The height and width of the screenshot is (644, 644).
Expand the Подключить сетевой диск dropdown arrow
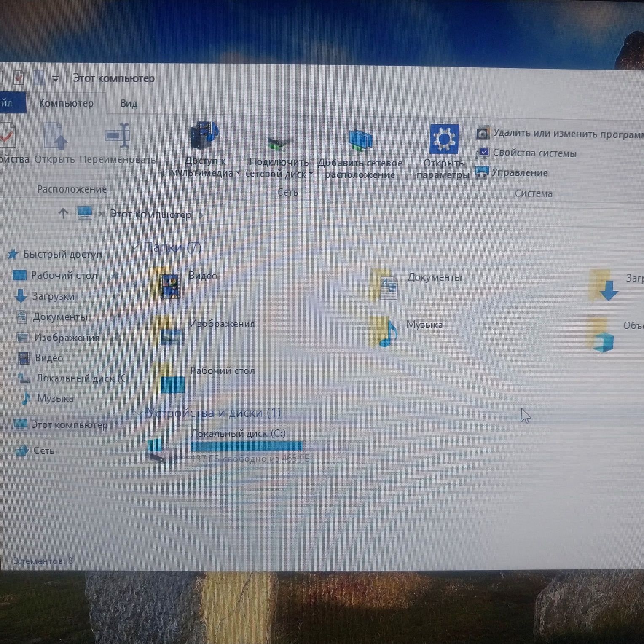point(311,174)
